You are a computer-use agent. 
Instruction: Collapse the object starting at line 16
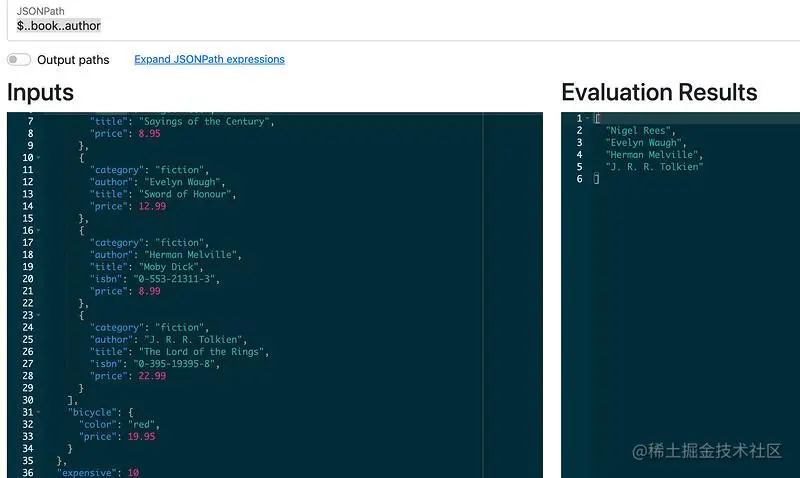pos(39,231)
